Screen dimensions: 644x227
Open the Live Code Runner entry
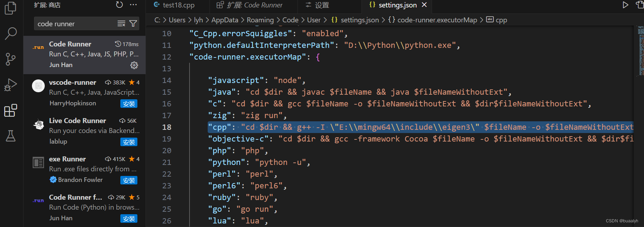84,132
